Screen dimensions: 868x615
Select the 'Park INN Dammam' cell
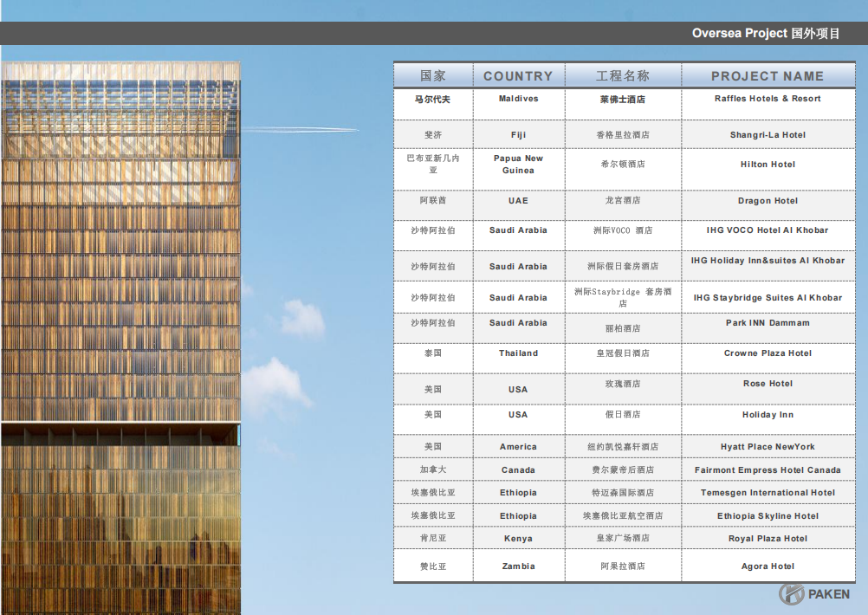coord(768,328)
